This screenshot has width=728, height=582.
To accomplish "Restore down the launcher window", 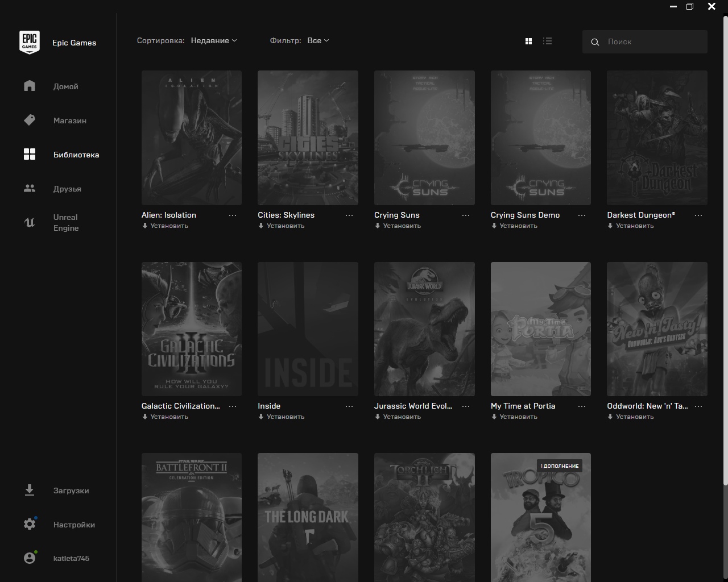I will tap(690, 6).
